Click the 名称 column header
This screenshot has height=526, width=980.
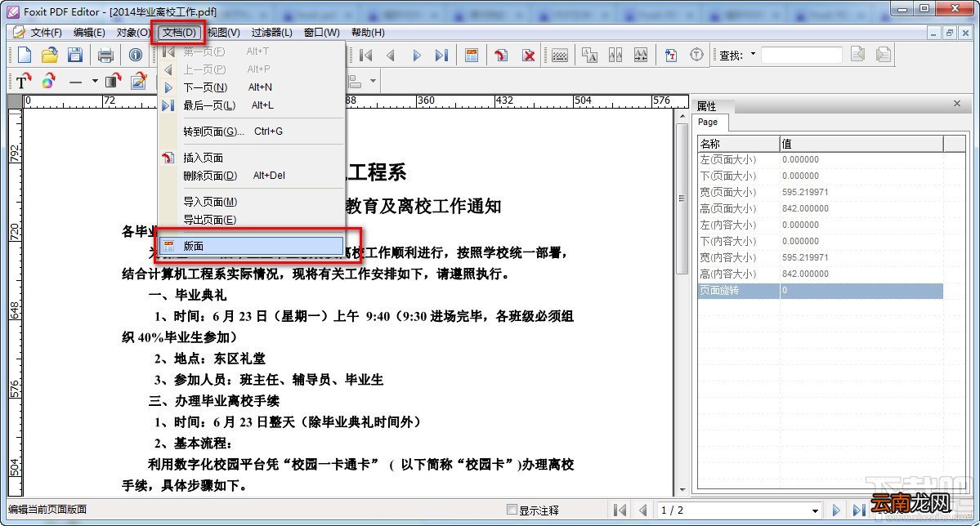tap(739, 144)
